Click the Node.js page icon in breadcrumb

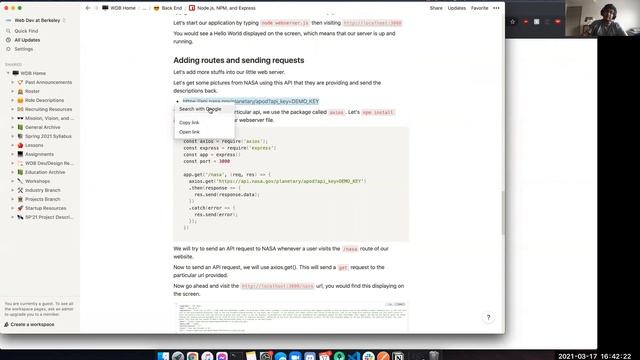192,8
